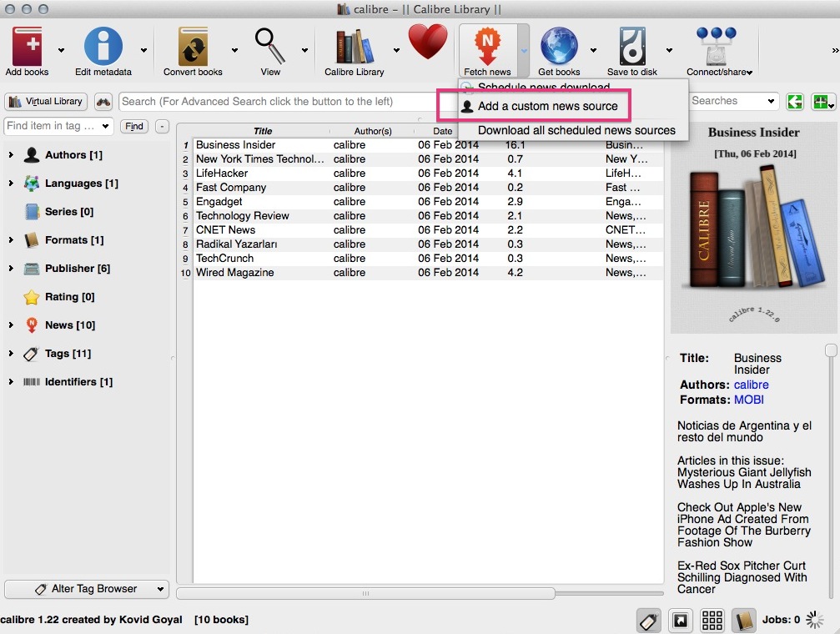Expand the Formats [1] category
Screen dimensions: 840x634
pos(11,240)
